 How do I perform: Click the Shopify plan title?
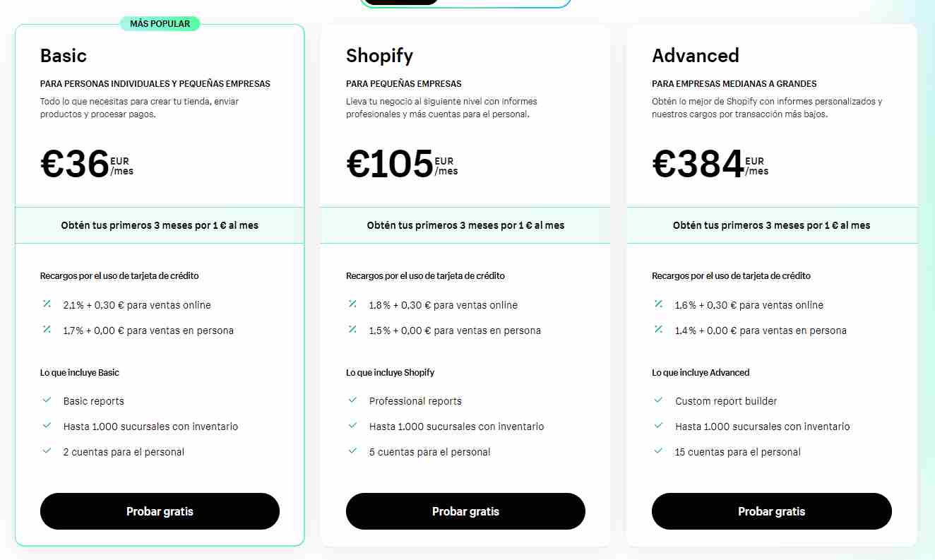click(x=379, y=56)
